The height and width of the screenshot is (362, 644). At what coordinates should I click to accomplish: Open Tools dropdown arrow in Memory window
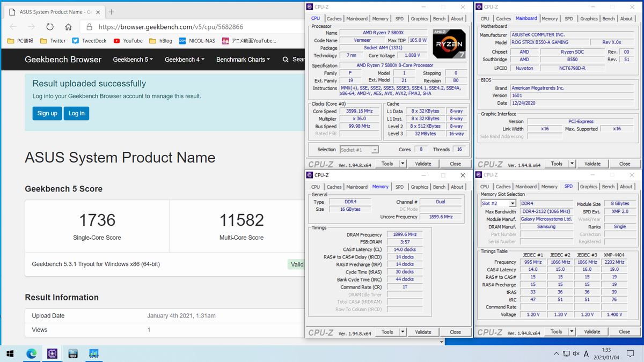402,333
